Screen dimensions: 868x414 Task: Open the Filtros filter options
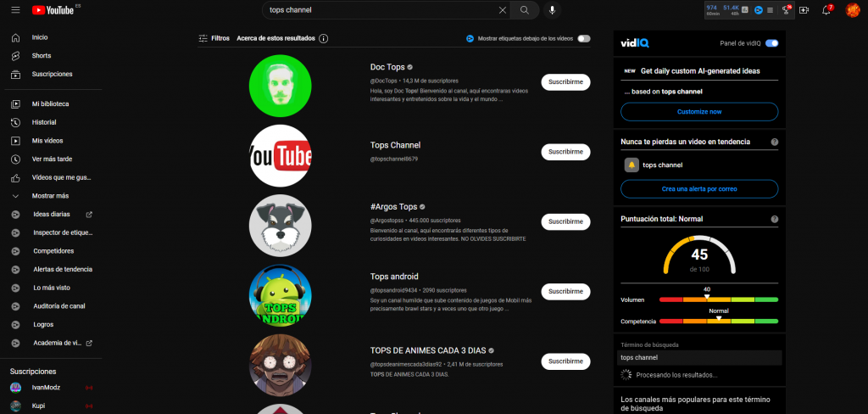(x=214, y=38)
